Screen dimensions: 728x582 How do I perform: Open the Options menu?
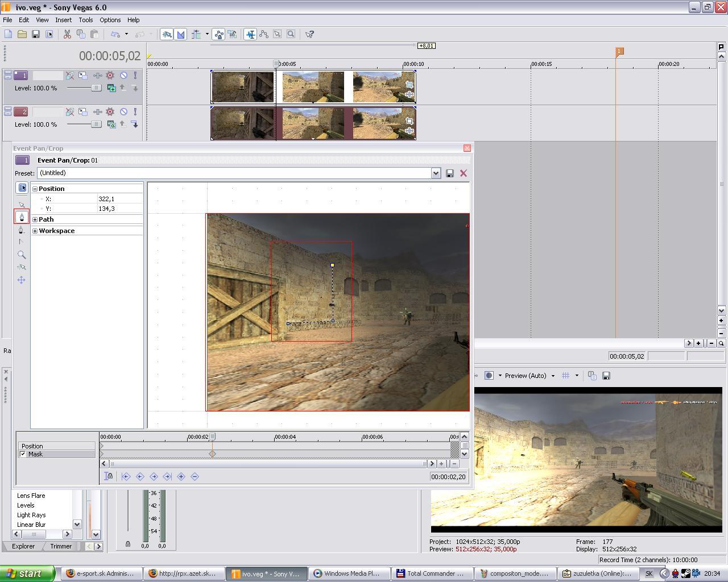click(x=110, y=19)
